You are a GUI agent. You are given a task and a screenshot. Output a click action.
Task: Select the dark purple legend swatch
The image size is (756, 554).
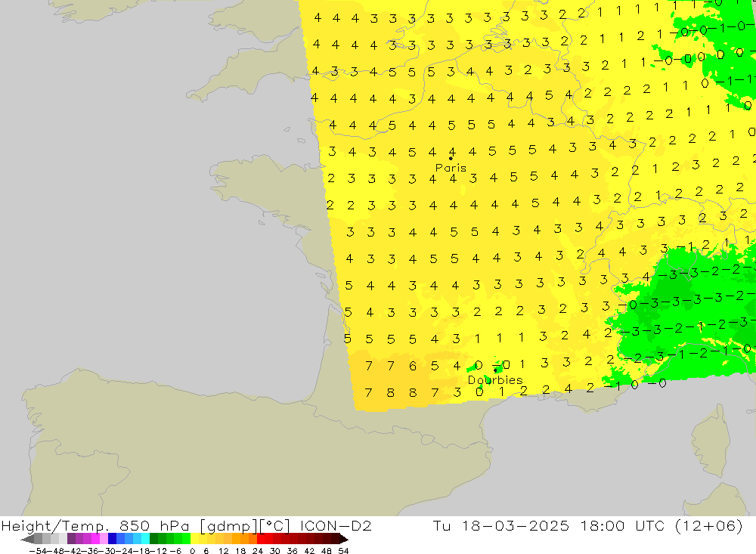tap(71, 539)
